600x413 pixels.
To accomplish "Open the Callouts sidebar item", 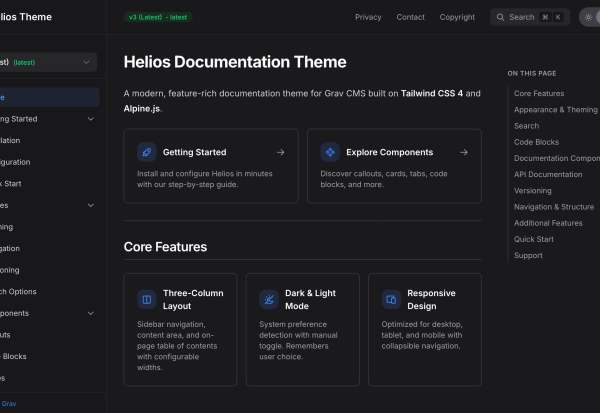I will pos(5,335).
